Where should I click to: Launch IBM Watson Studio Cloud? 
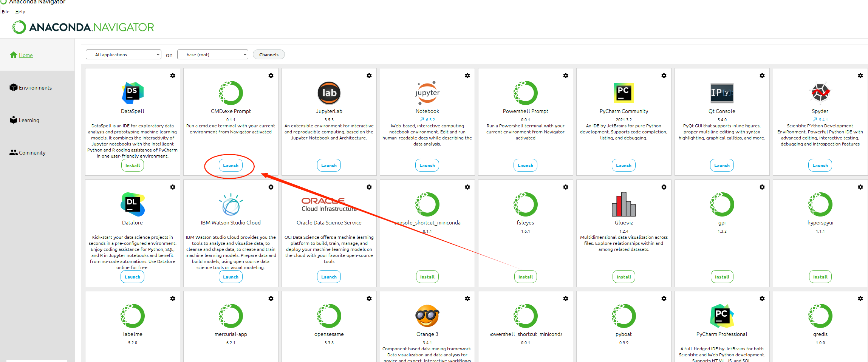231,277
